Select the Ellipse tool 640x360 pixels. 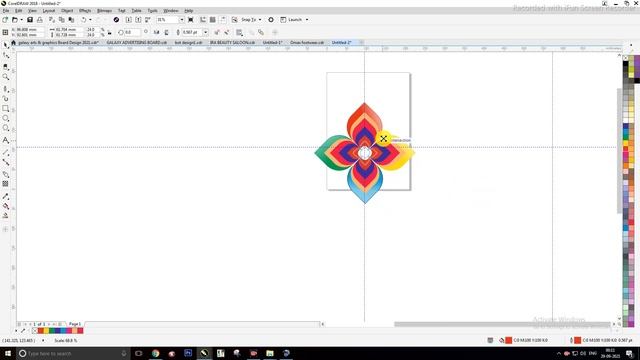pos(5,118)
